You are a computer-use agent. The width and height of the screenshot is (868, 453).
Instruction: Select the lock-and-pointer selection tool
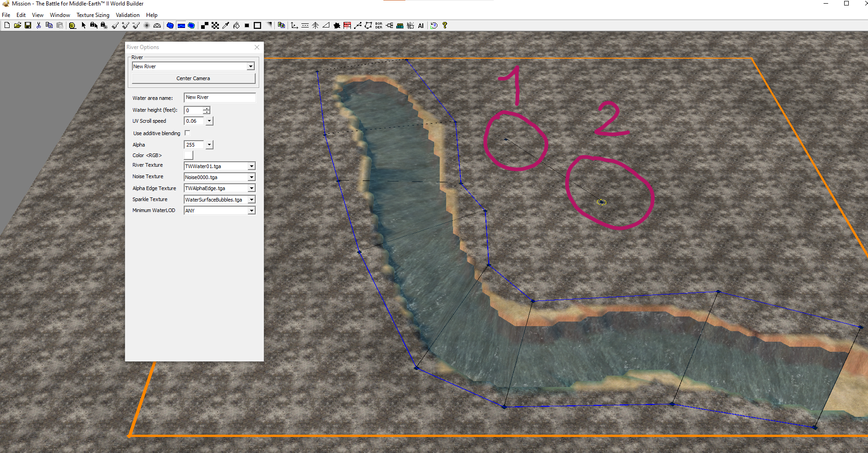point(93,26)
